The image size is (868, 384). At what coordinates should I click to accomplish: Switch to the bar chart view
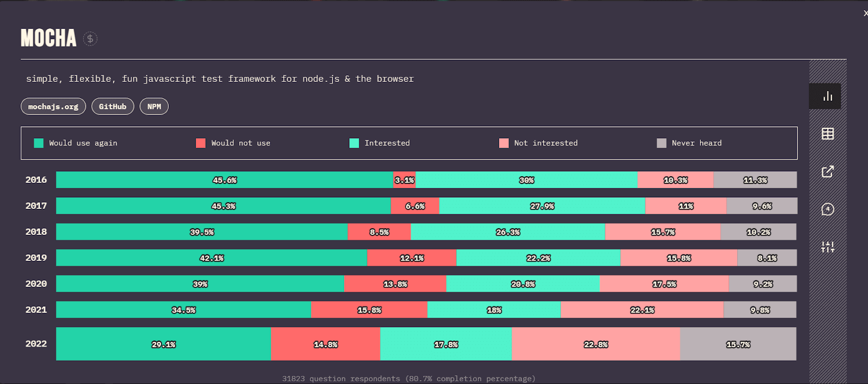pos(827,96)
